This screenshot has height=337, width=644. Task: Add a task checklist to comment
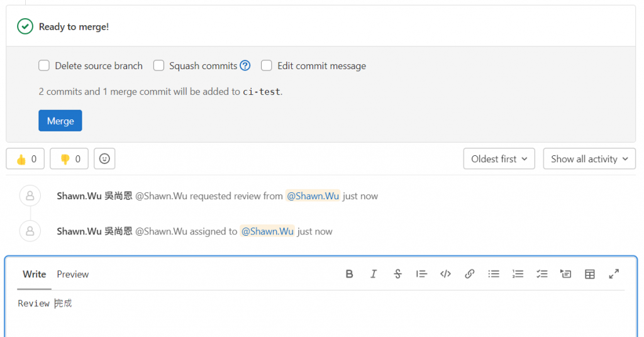coord(541,274)
